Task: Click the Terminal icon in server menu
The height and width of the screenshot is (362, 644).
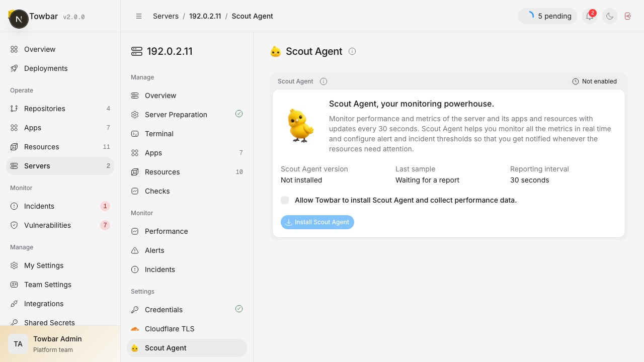Action: [135, 134]
